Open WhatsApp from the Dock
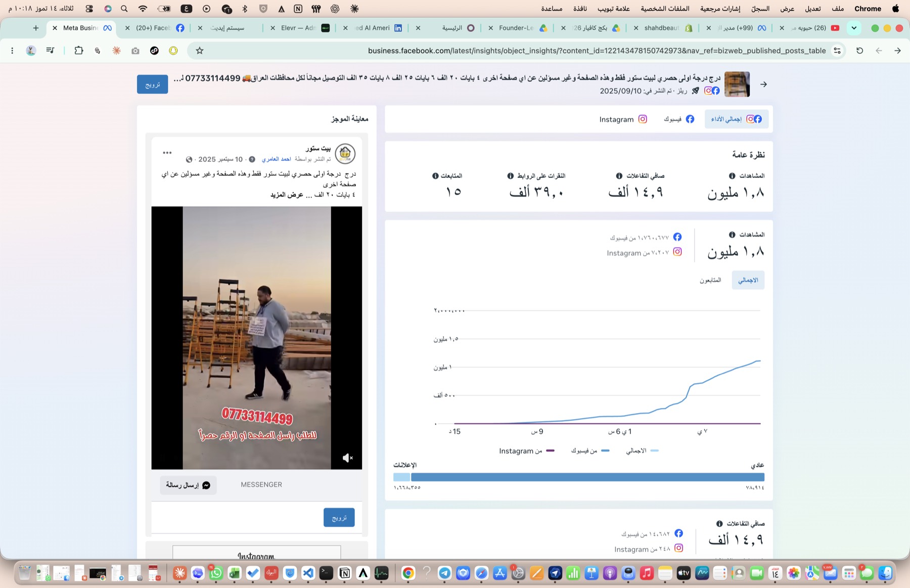Screen dimensions: 910x588 pos(216,573)
